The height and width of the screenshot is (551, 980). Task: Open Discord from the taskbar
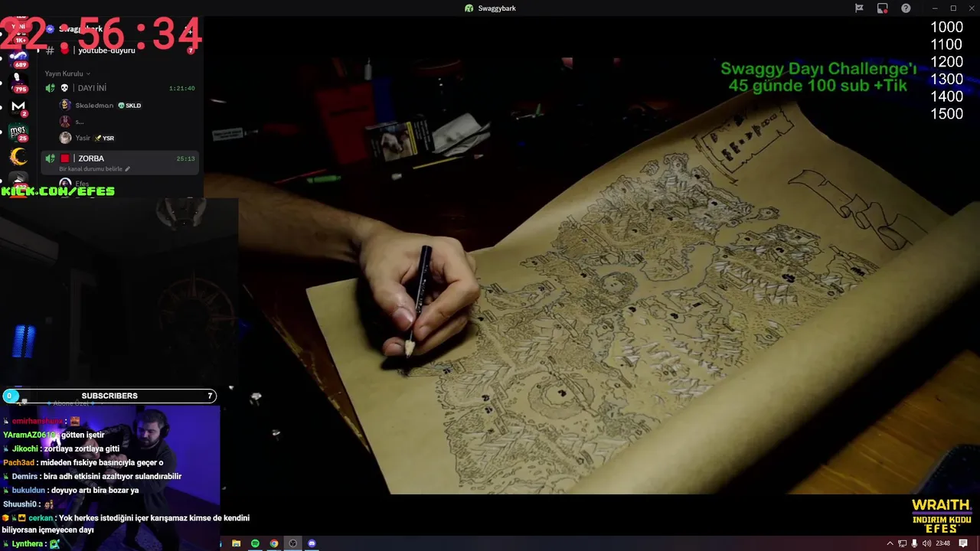click(x=312, y=543)
